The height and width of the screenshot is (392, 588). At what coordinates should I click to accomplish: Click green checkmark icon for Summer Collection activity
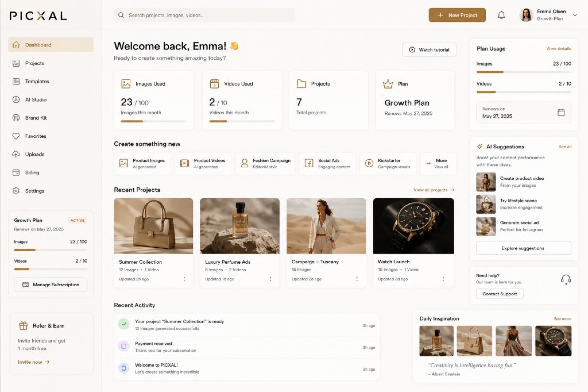tap(124, 324)
